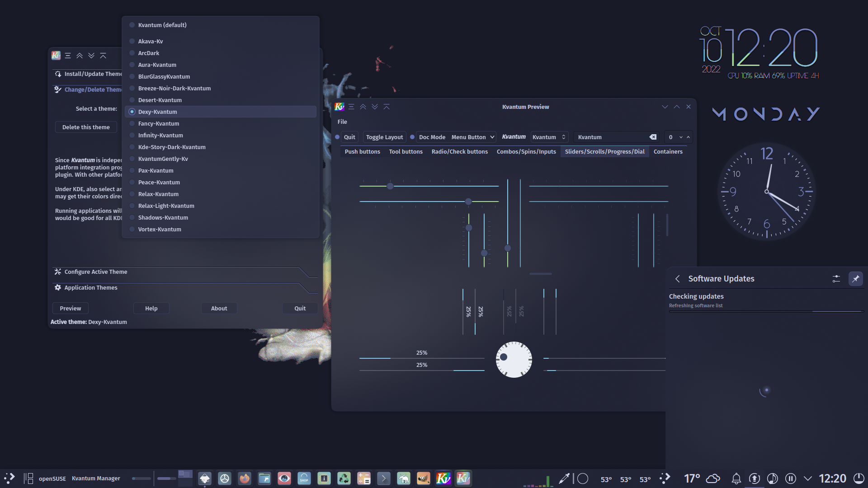Select Akava-Kv in the theme list
The image size is (868, 488).
221,41
